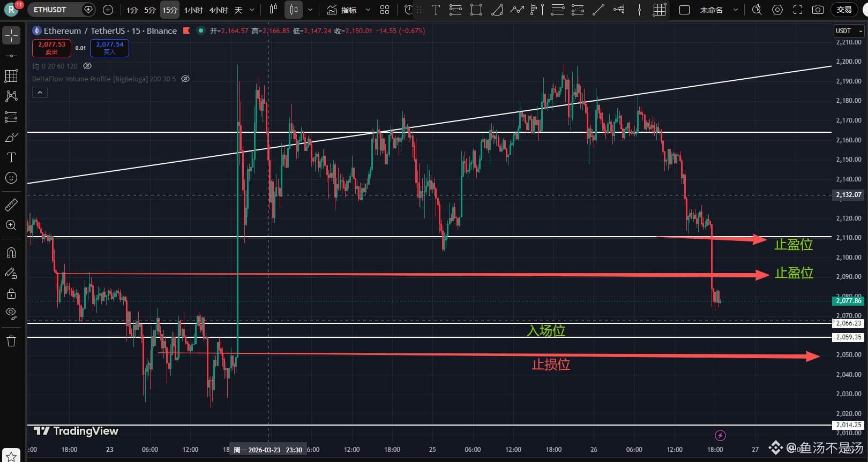
Task: Click the 0.01 spread value
Action: tap(80, 48)
